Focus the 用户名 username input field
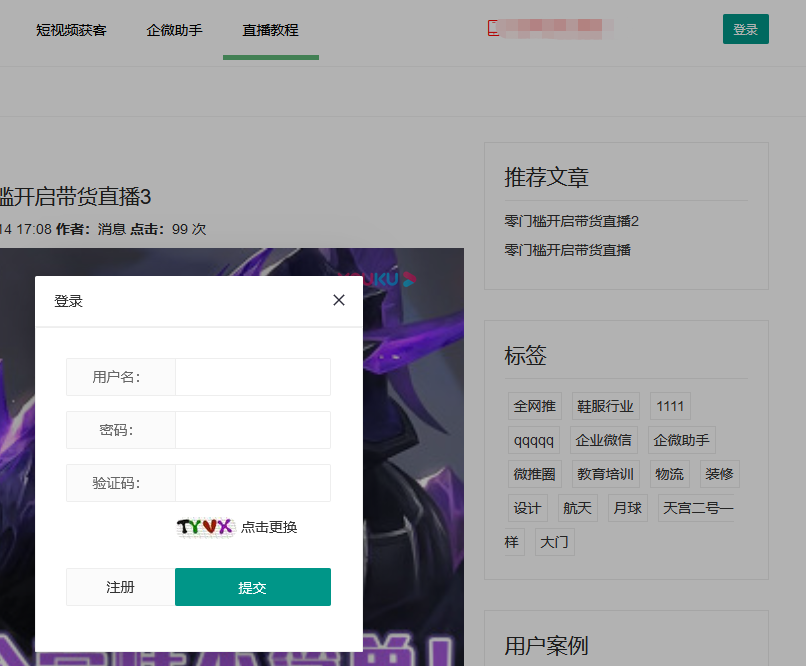 point(252,377)
